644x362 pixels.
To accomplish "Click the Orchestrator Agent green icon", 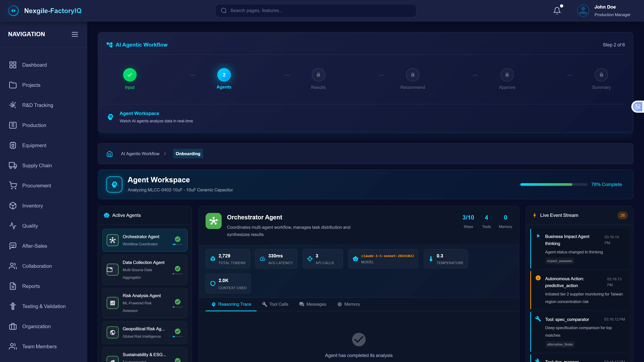I will (x=213, y=221).
